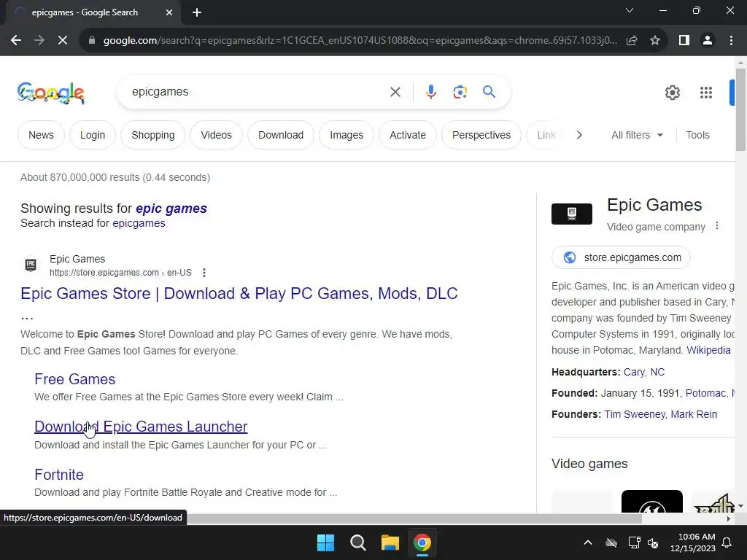Click the Epic Games favicon in first result
This screenshot has width=747, height=560.
31,265
